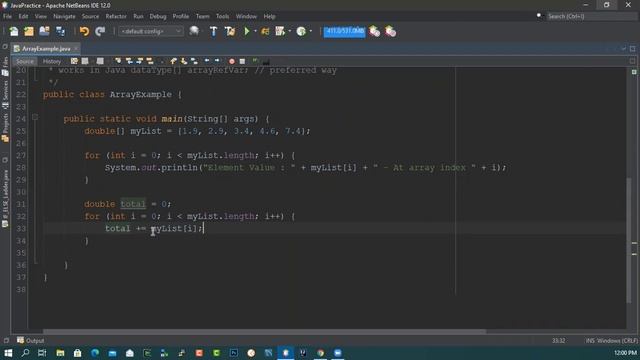Open the Services side panel
This screenshot has width=640, height=360.
(5, 95)
